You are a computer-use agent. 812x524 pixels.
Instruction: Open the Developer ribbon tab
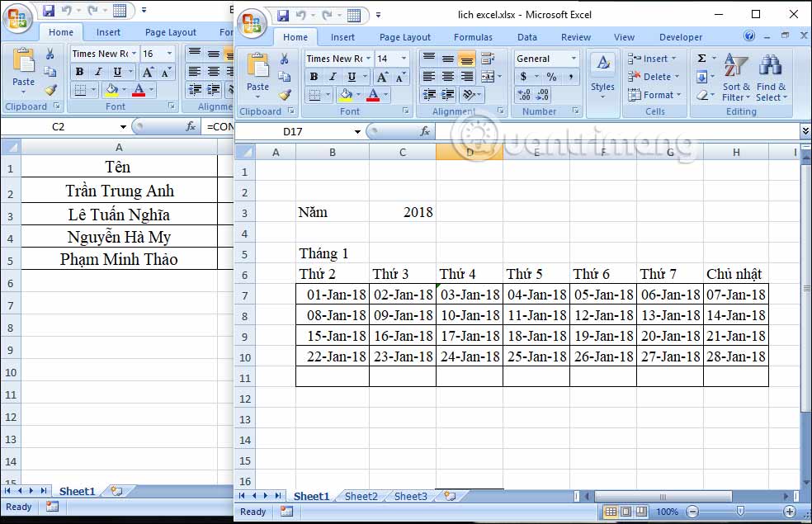click(681, 37)
